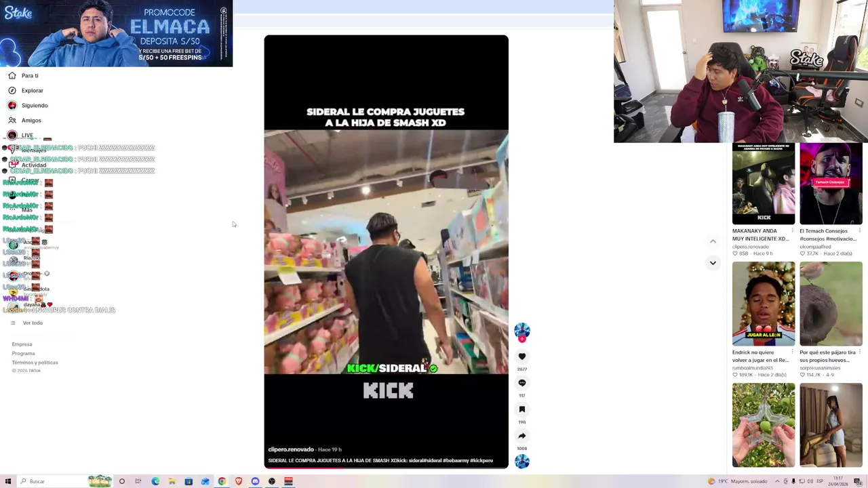Click Ver todo in the sidebar
Screen dimensions: 868x488
[33, 323]
